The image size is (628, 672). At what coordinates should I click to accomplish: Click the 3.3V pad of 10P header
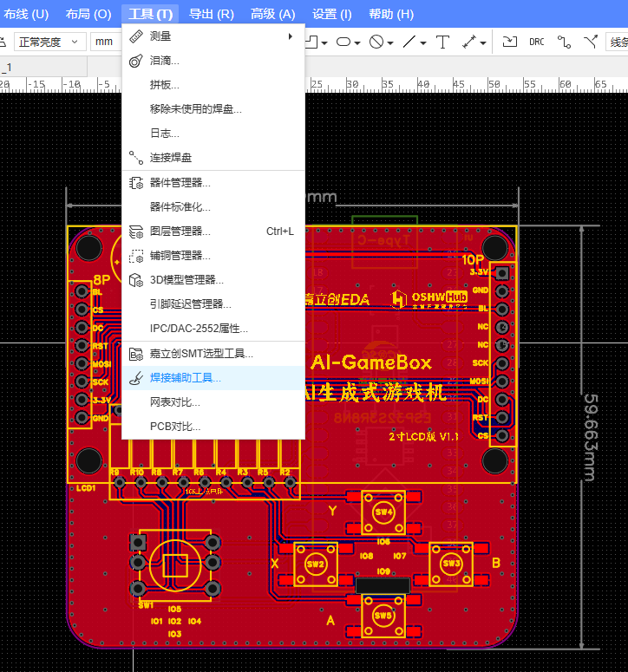pos(502,273)
